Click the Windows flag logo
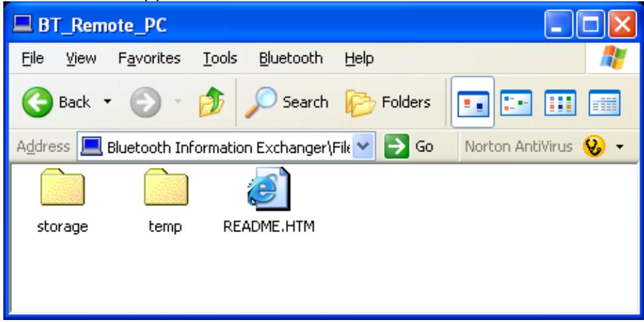The height and width of the screenshot is (322, 644). pyautogui.click(x=613, y=58)
